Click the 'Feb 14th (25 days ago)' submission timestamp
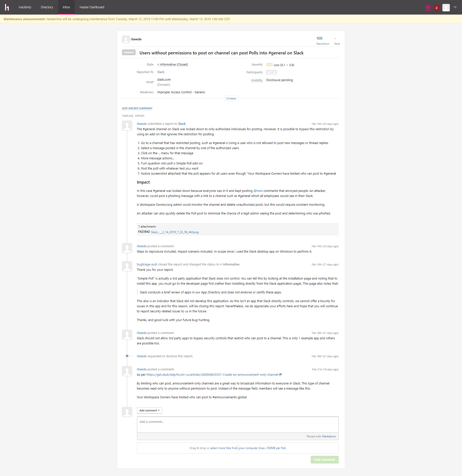Screen dimensions: 462x476 (325, 124)
